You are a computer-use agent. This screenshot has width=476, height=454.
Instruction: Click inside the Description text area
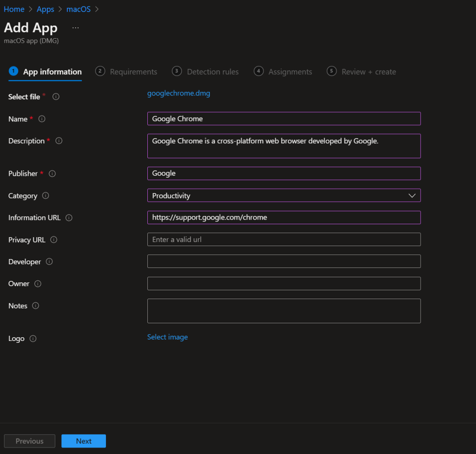284,146
